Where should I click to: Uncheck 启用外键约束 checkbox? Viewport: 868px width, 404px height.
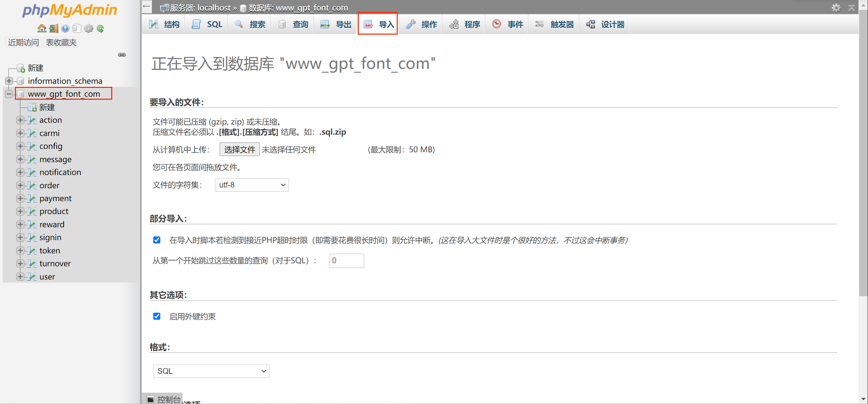(x=157, y=316)
